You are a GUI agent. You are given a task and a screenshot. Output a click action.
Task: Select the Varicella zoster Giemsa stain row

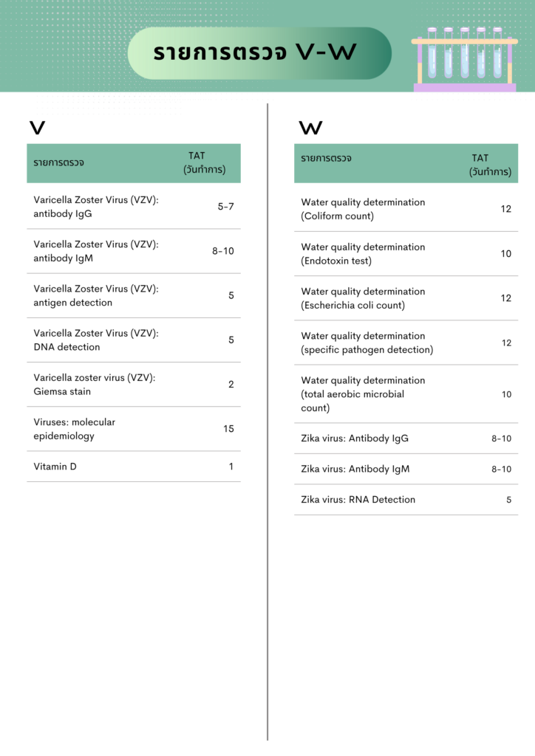coord(134,384)
